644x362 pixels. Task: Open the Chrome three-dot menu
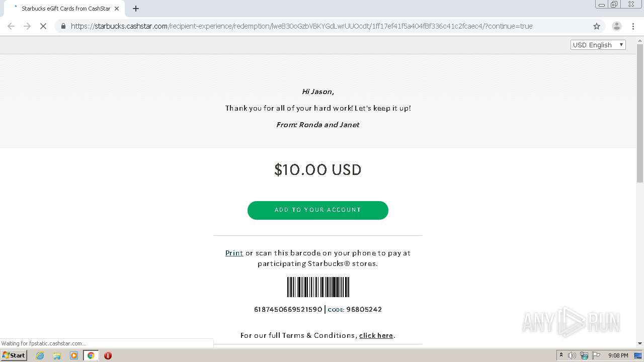coord(633,26)
